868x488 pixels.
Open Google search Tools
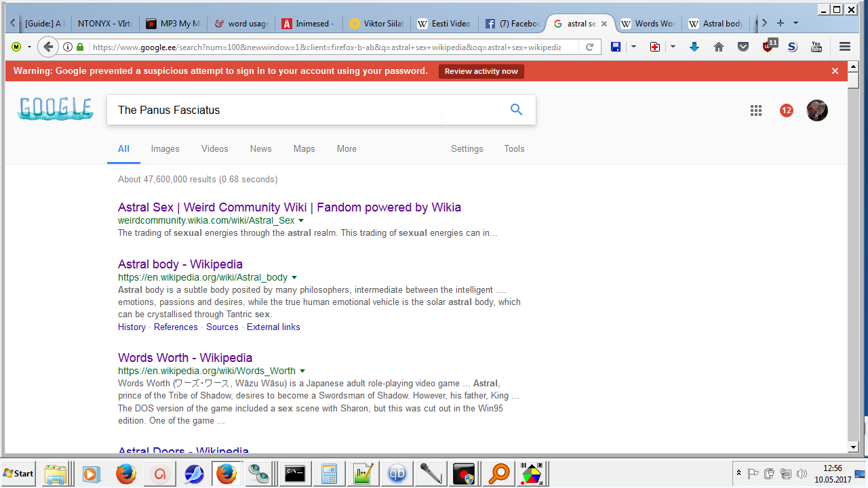pos(514,148)
